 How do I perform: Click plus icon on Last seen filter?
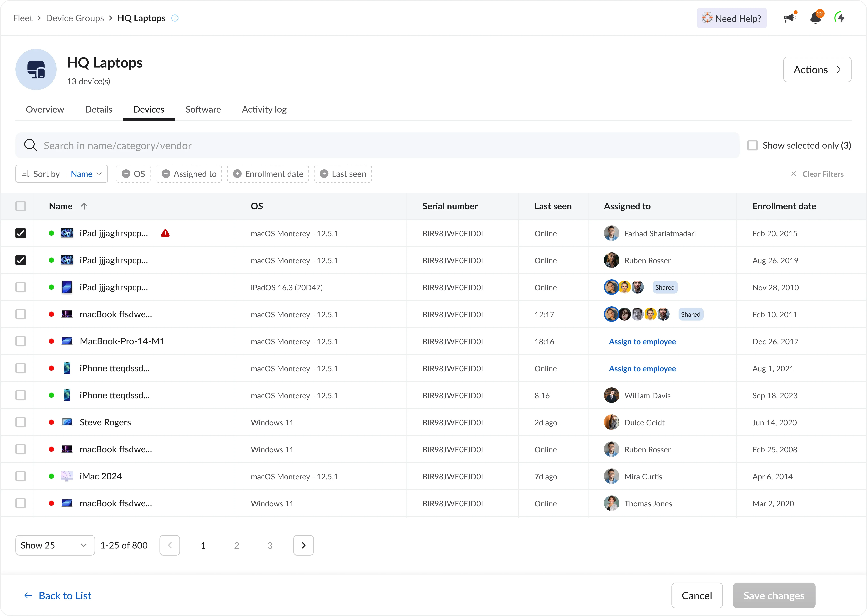(324, 174)
